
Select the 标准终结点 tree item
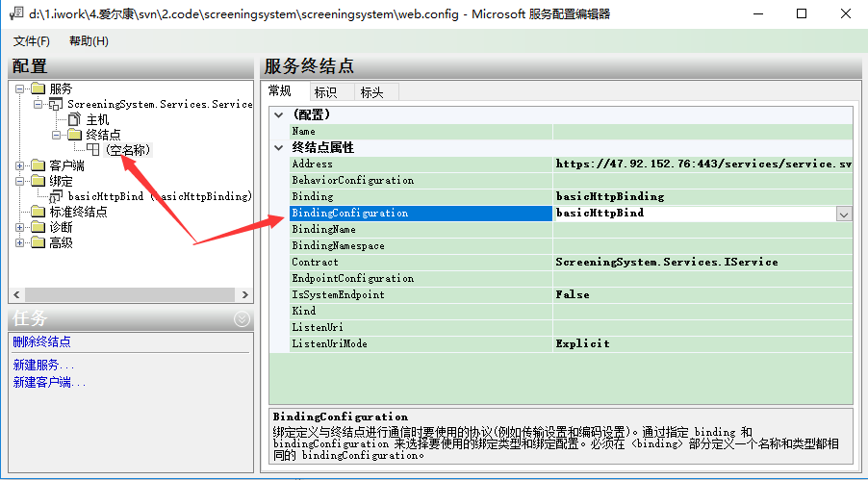pyautogui.click(x=78, y=212)
